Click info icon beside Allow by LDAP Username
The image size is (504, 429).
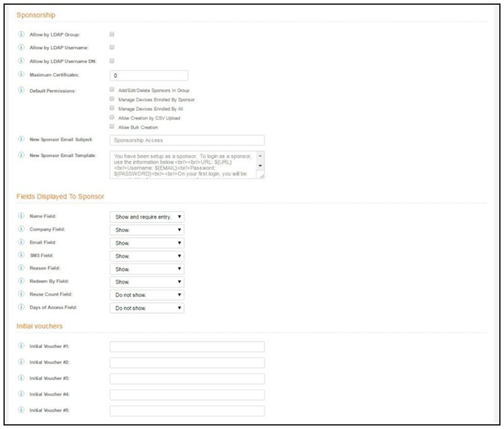21,47
